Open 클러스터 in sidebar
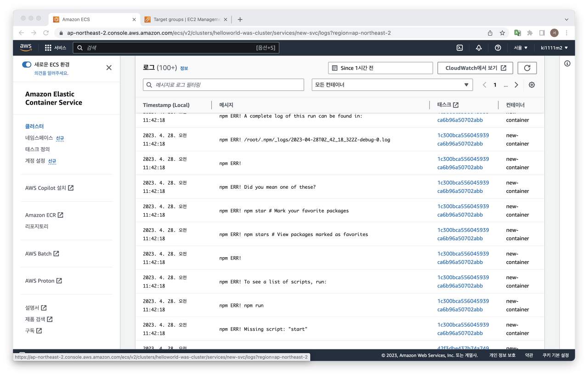 coord(34,126)
